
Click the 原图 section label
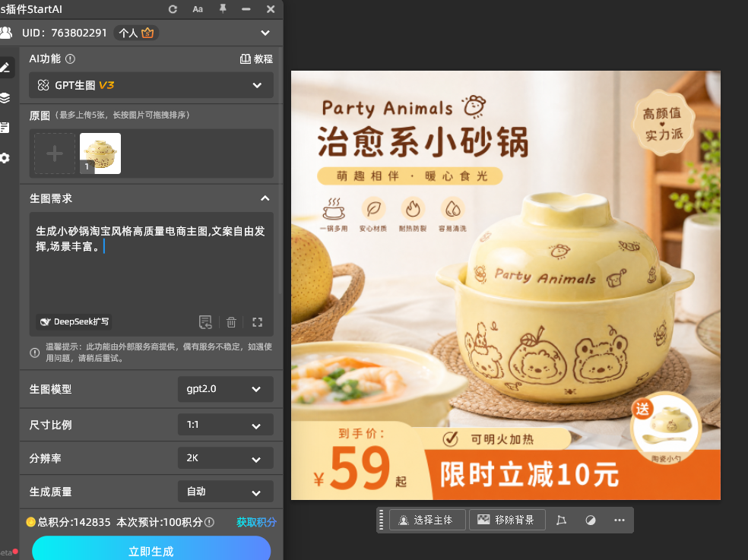(40, 115)
